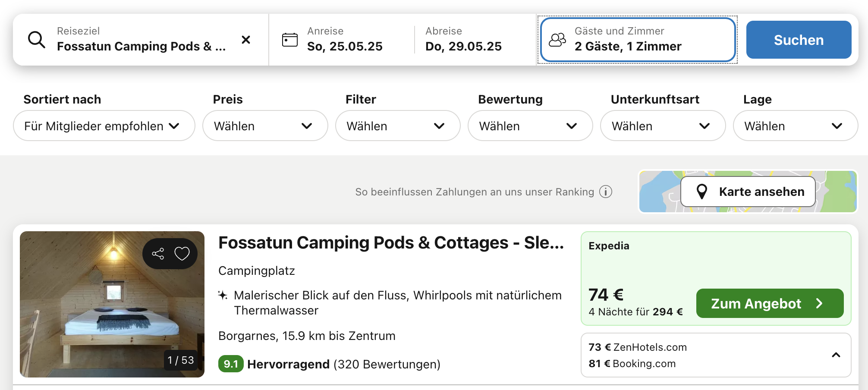Open the Bewertung Wählen dropdown
The height and width of the screenshot is (390, 868).
pyautogui.click(x=530, y=126)
